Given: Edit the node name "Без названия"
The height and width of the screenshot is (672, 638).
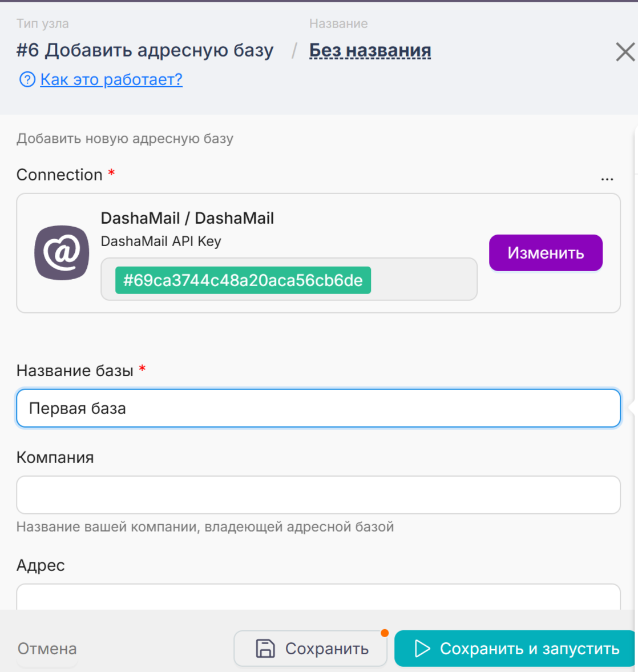Looking at the screenshot, I should click(370, 51).
